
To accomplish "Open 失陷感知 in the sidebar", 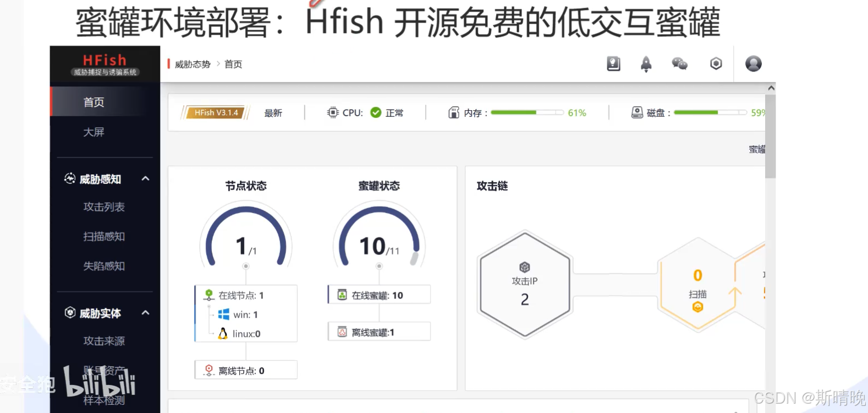I will point(105,267).
